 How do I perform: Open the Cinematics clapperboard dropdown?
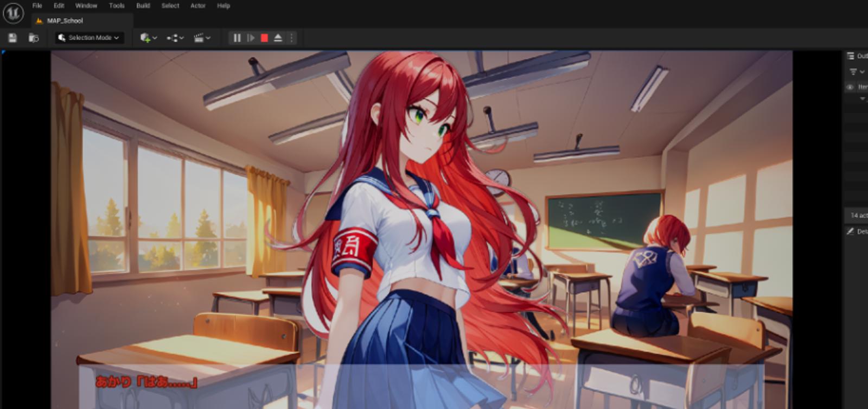202,38
